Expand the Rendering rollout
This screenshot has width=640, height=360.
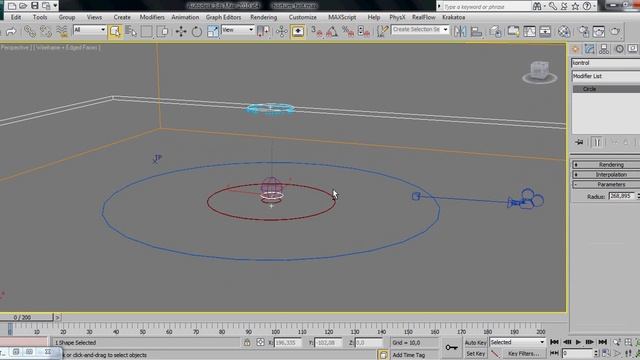pyautogui.click(x=606, y=164)
